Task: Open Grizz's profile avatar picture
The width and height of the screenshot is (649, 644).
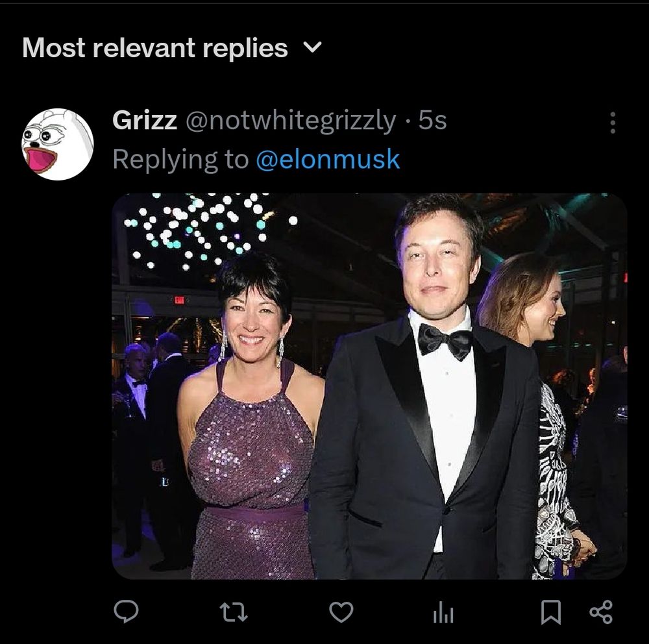Action: [58, 144]
